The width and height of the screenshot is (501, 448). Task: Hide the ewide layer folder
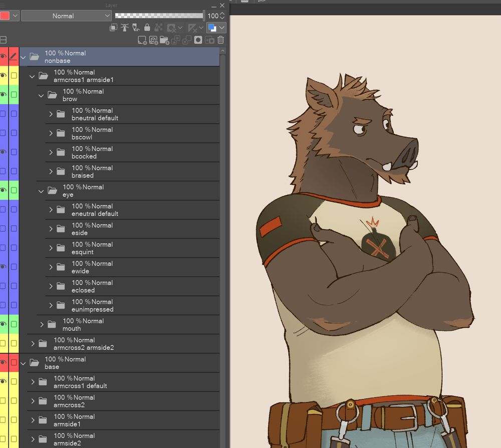coord(3,267)
